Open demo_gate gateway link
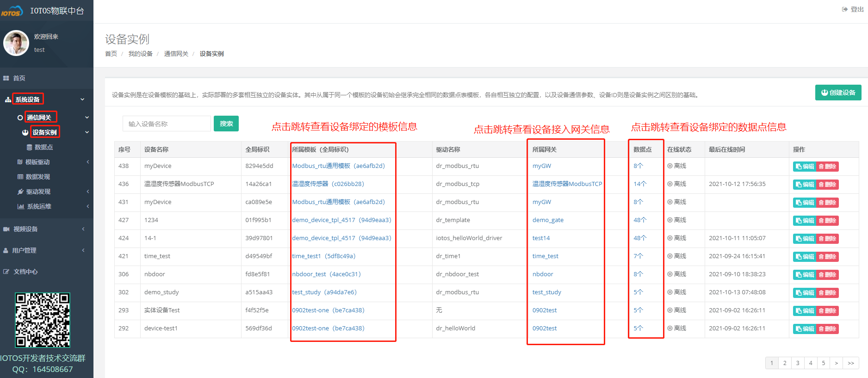Screen dimensions: 868x378 (548, 220)
